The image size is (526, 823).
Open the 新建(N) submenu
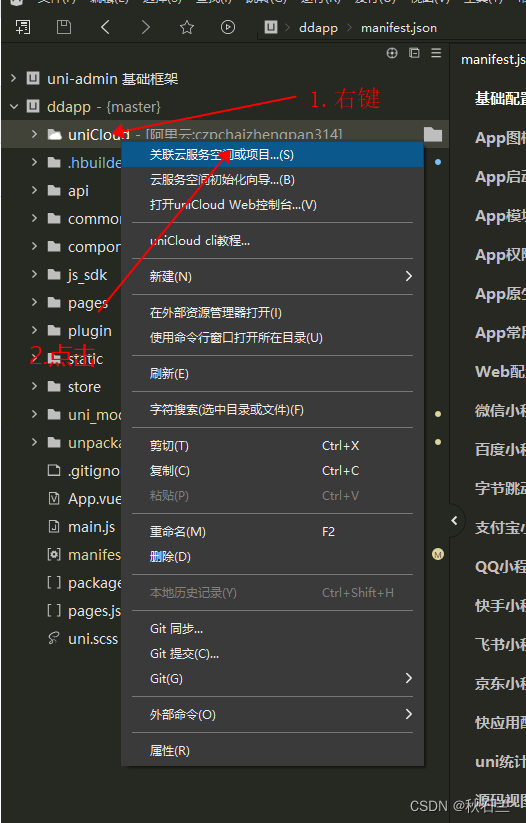click(272, 277)
